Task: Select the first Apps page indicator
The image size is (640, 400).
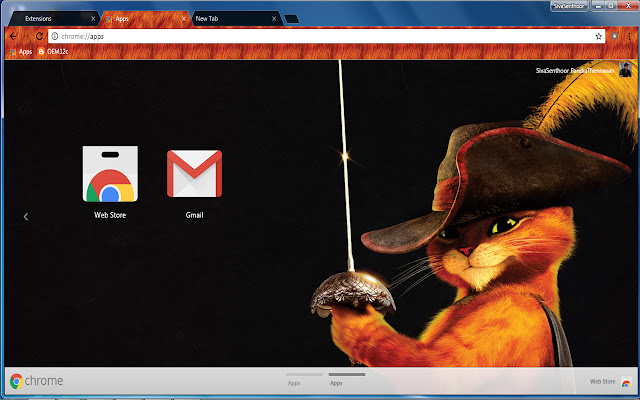Action: coord(304,379)
